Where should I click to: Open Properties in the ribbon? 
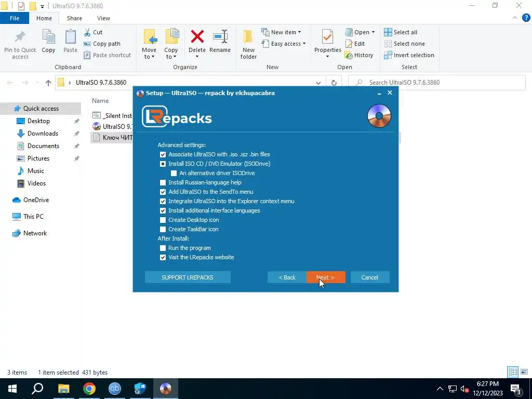(x=327, y=44)
